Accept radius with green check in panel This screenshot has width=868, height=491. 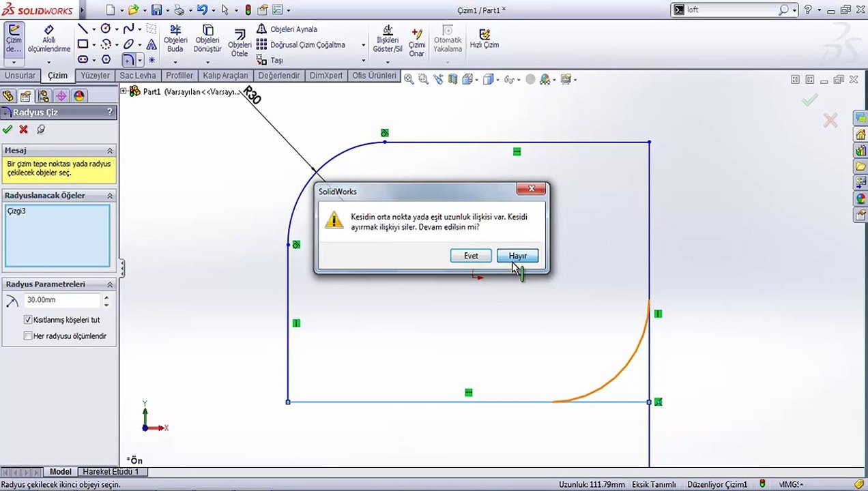click(x=8, y=129)
